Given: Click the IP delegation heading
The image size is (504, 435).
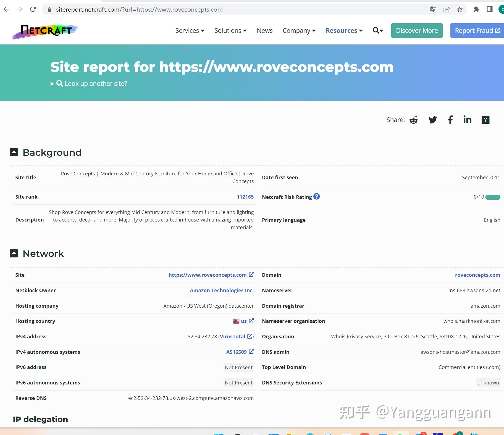Looking at the screenshot, I should (40, 419).
